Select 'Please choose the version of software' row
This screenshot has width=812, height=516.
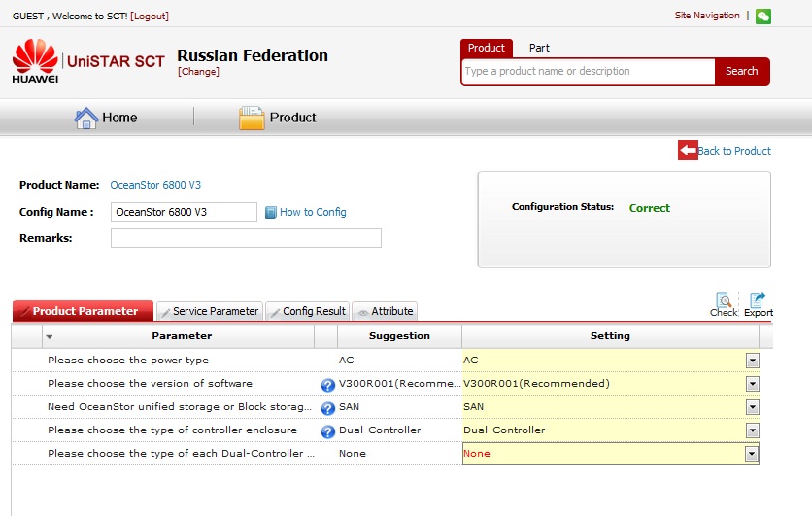pos(150,384)
